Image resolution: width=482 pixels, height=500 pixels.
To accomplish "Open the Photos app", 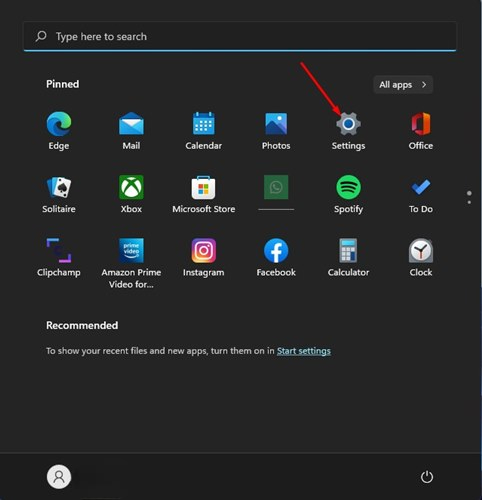I will tap(276, 131).
